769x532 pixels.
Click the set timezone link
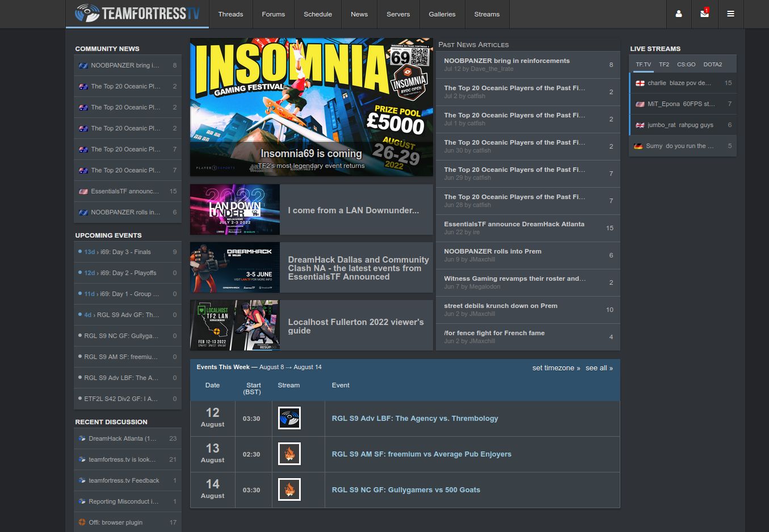point(553,368)
